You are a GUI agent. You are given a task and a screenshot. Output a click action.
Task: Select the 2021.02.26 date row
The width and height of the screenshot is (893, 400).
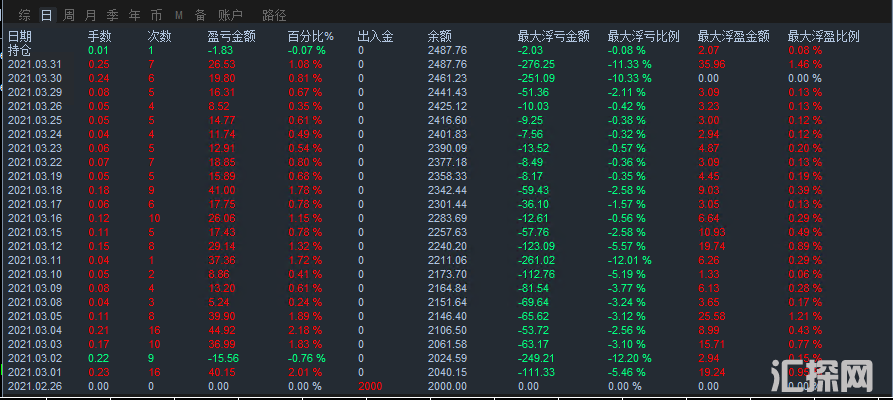pos(34,386)
